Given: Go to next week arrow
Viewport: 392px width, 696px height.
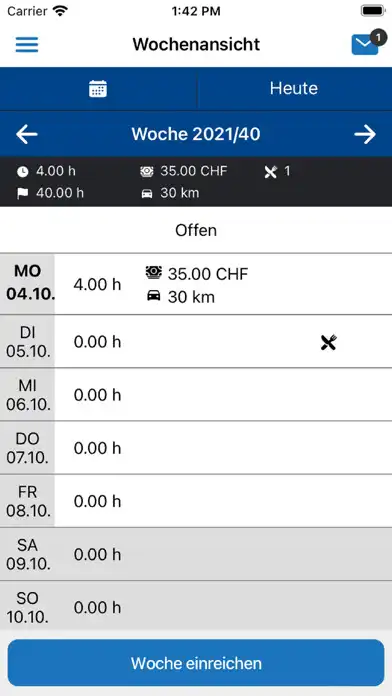Looking at the screenshot, I should 365,134.
